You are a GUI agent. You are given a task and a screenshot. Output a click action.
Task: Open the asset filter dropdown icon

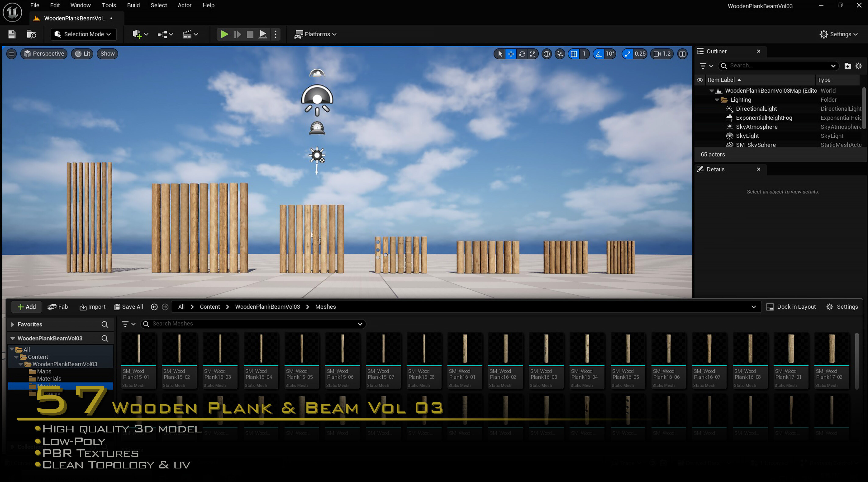128,324
